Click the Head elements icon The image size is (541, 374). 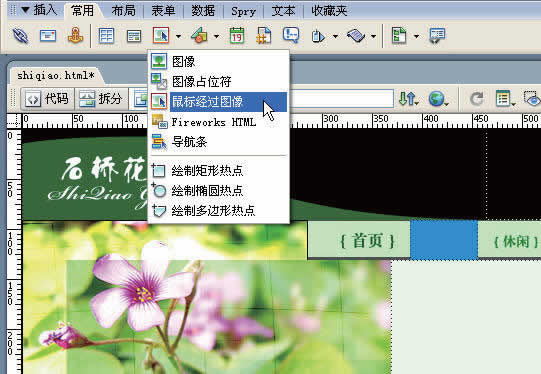pos(318,36)
